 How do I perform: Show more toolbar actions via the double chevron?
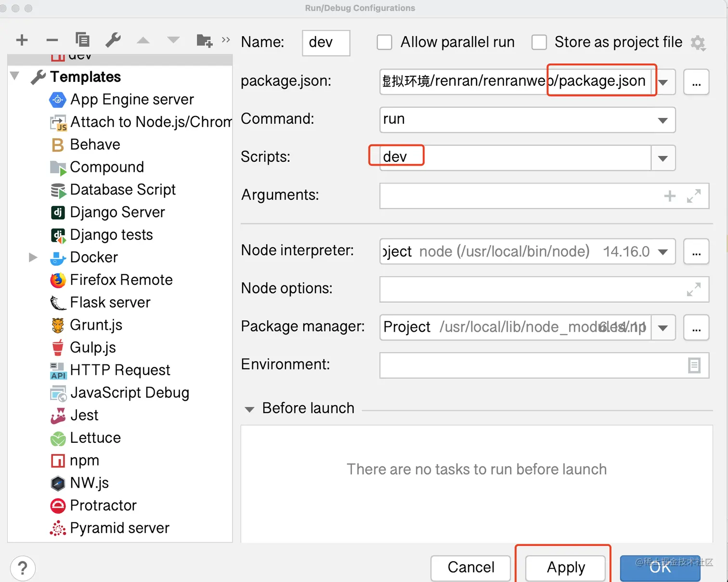point(226,39)
